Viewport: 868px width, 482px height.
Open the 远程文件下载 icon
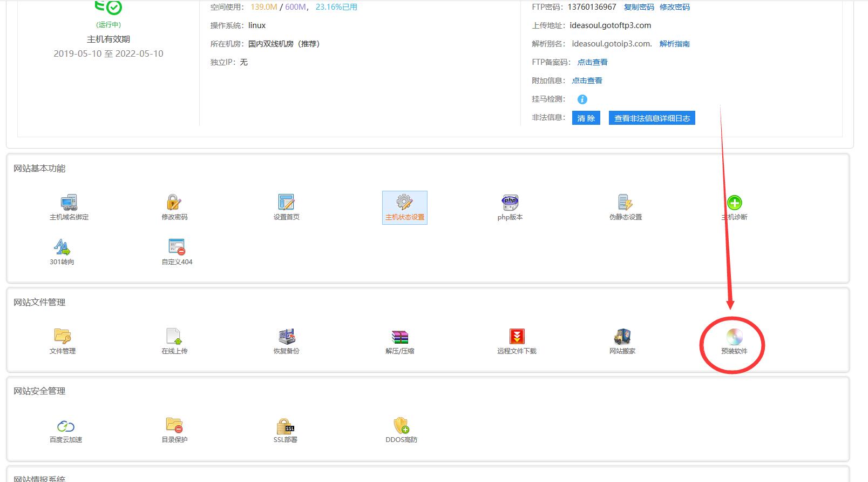[x=517, y=336]
